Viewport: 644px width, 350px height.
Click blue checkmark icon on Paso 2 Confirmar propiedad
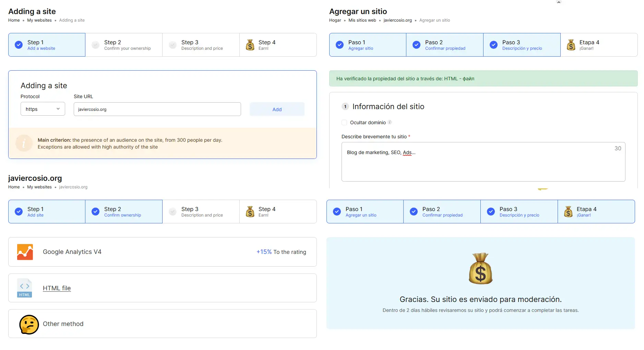coord(416,45)
